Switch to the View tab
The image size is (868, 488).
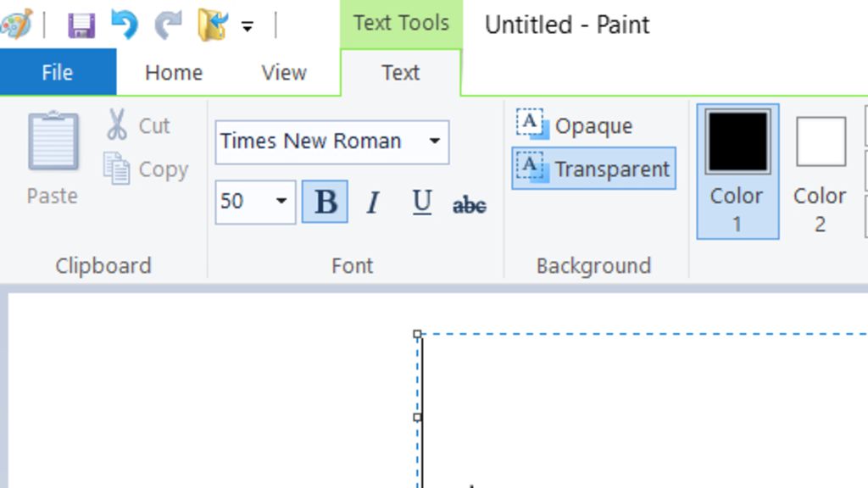283,73
